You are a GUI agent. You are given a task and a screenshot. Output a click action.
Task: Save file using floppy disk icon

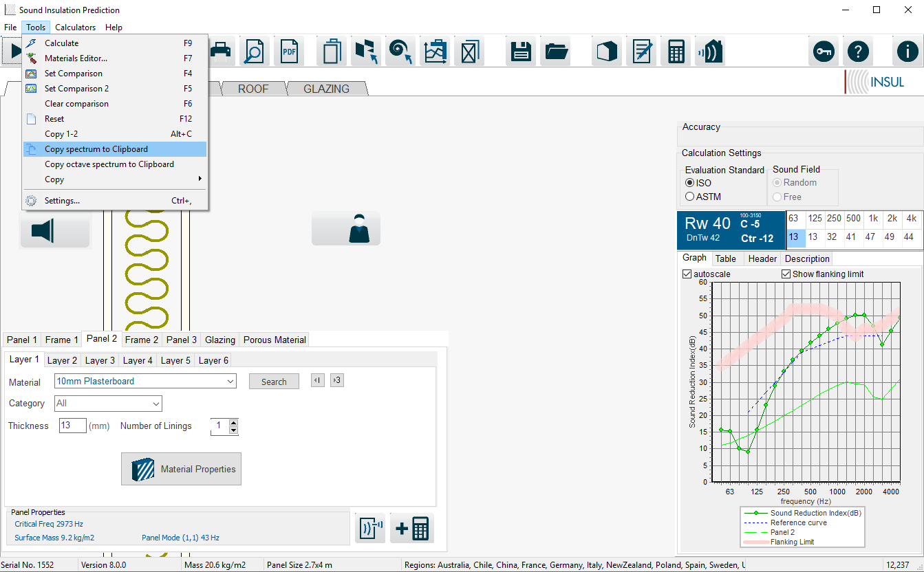coord(521,52)
